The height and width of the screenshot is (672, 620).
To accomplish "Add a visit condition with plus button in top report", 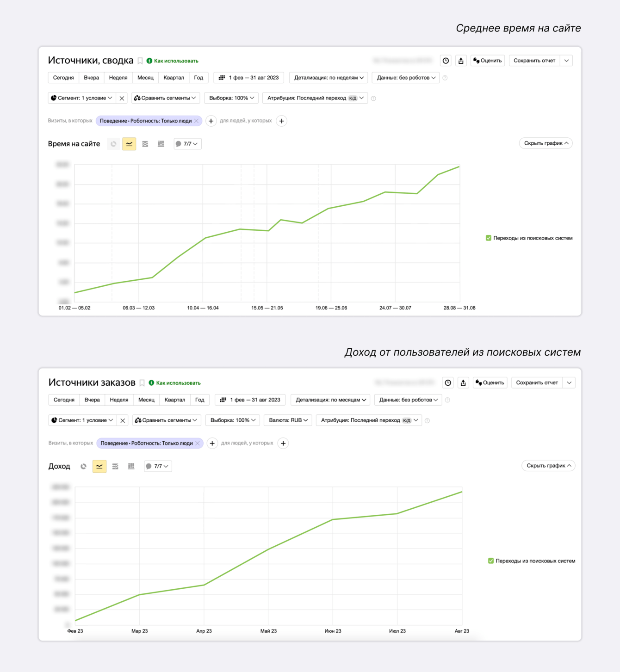I will click(211, 121).
